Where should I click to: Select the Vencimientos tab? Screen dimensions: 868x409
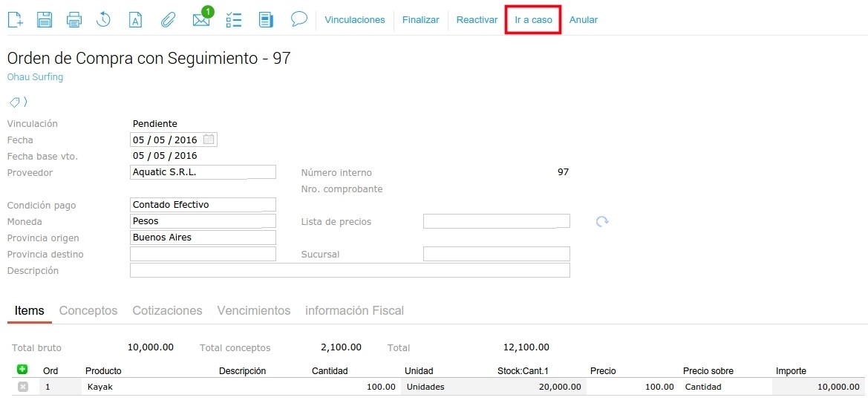(253, 311)
